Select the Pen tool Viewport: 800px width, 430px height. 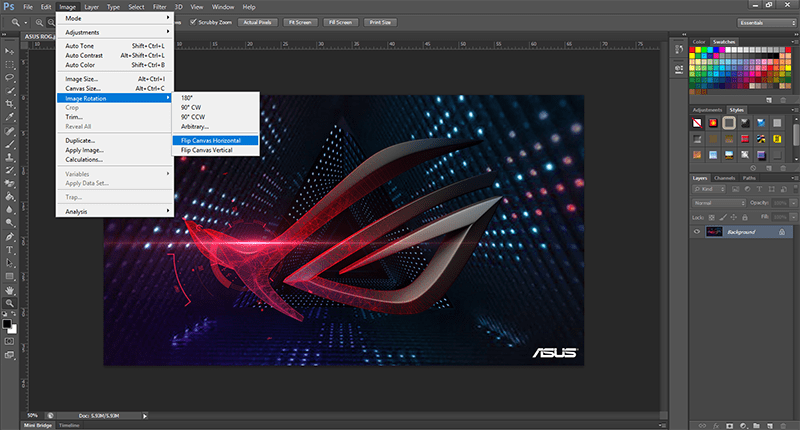[x=10, y=237]
